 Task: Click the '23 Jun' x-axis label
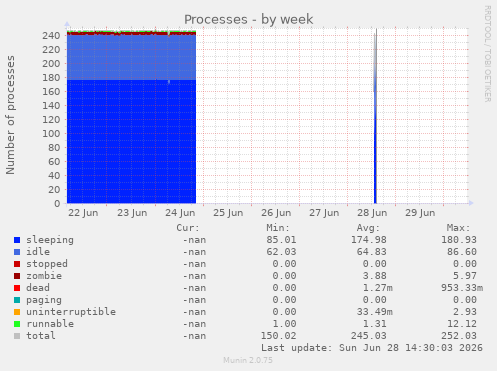coord(132,213)
